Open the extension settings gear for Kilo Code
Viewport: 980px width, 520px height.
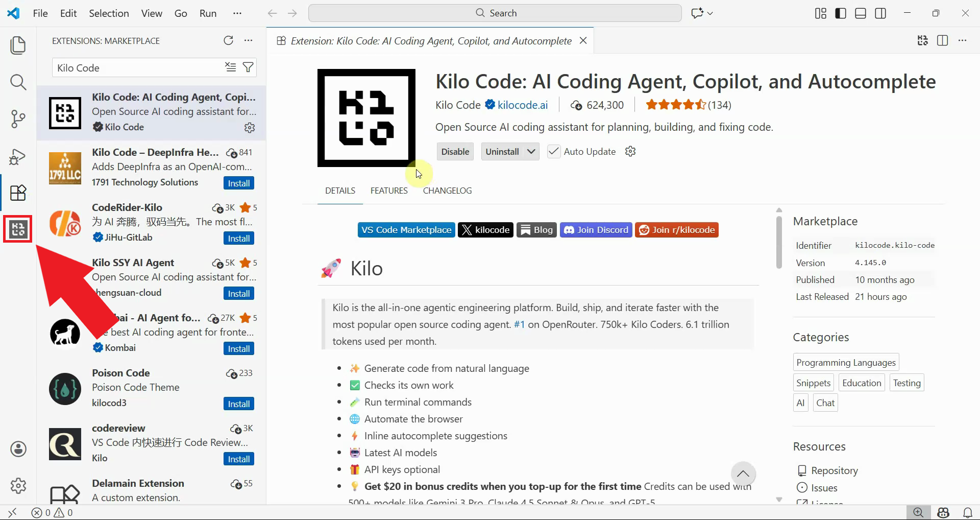250,128
